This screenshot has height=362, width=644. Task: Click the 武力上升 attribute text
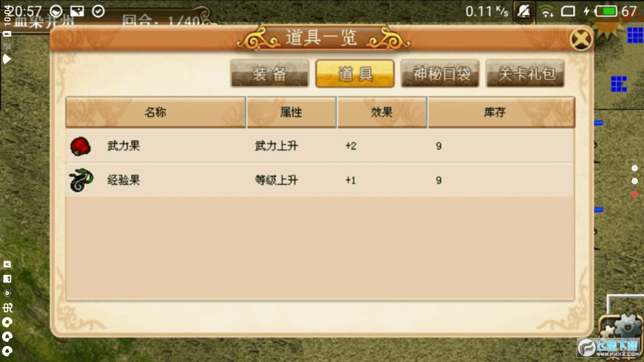pos(277,146)
